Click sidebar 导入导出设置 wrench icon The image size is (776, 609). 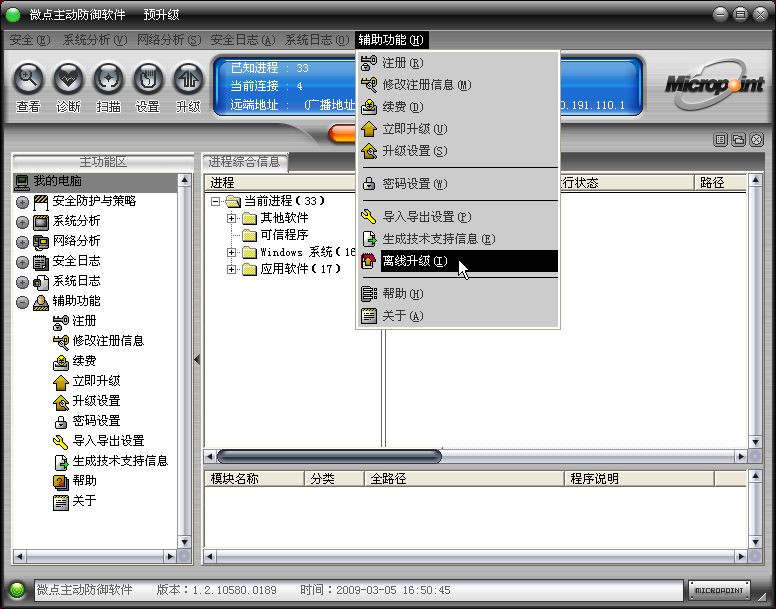coord(60,442)
